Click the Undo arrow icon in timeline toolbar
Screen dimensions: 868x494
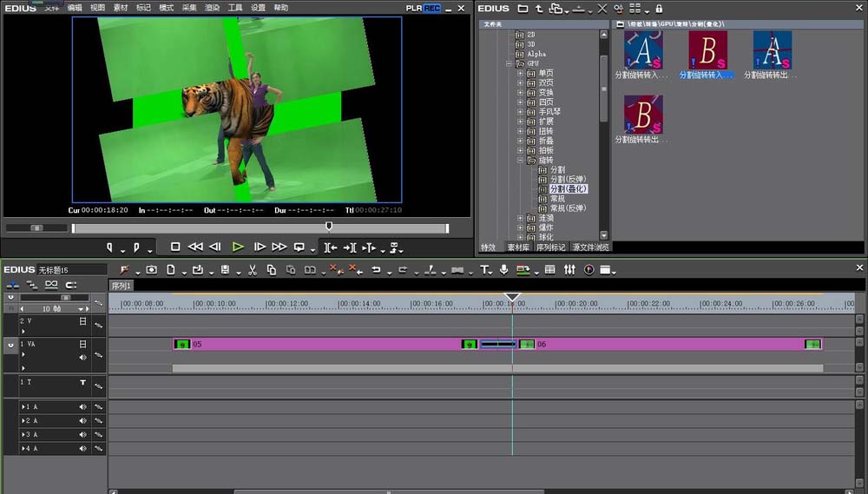point(376,270)
